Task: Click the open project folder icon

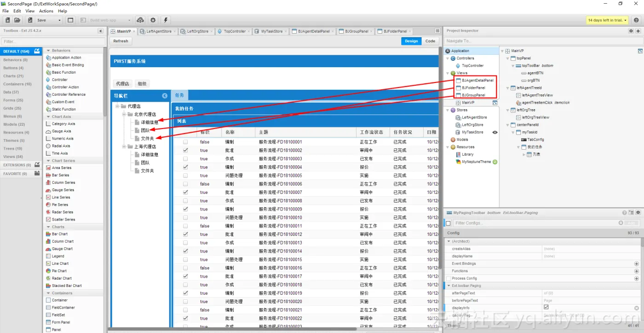Action: (x=17, y=20)
